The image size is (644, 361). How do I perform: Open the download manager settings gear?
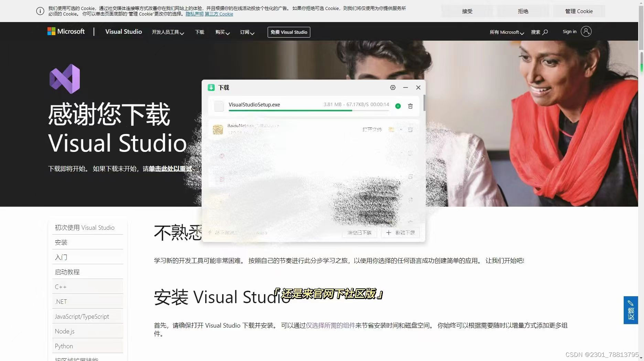click(x=393, y=87)
